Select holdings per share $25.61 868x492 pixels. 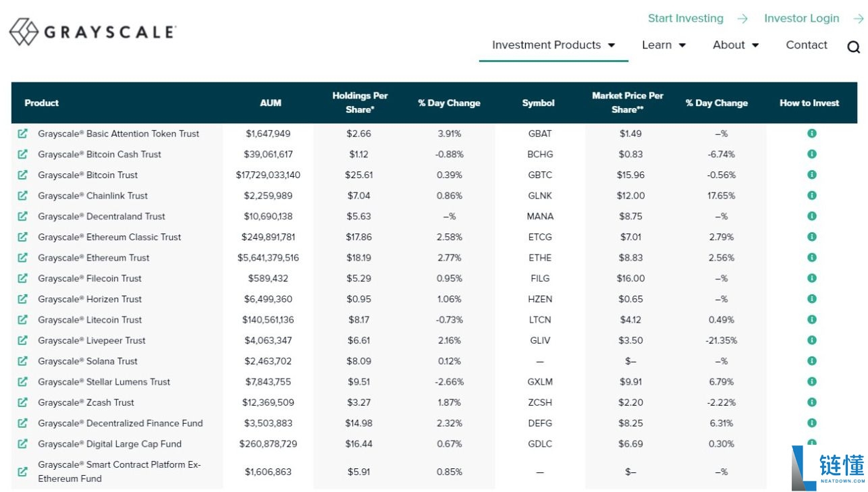coord(359,175)
